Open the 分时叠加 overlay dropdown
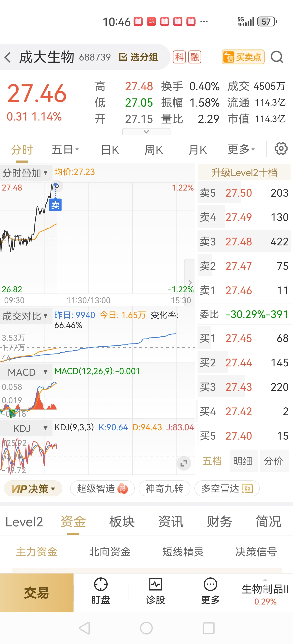 [x=26, y=173]
